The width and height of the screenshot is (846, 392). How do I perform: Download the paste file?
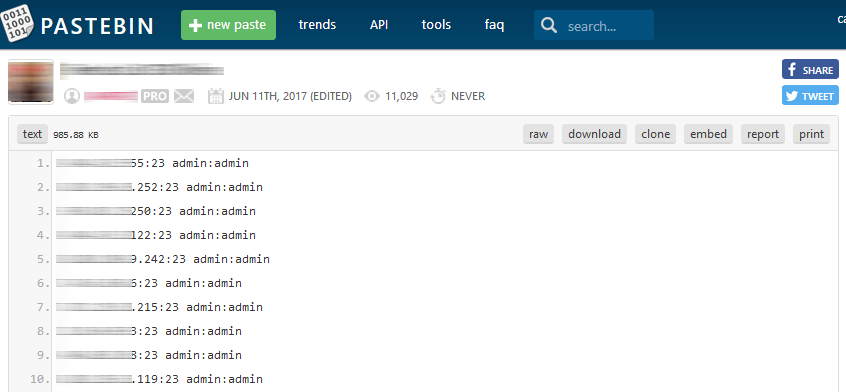click(595, 134)
